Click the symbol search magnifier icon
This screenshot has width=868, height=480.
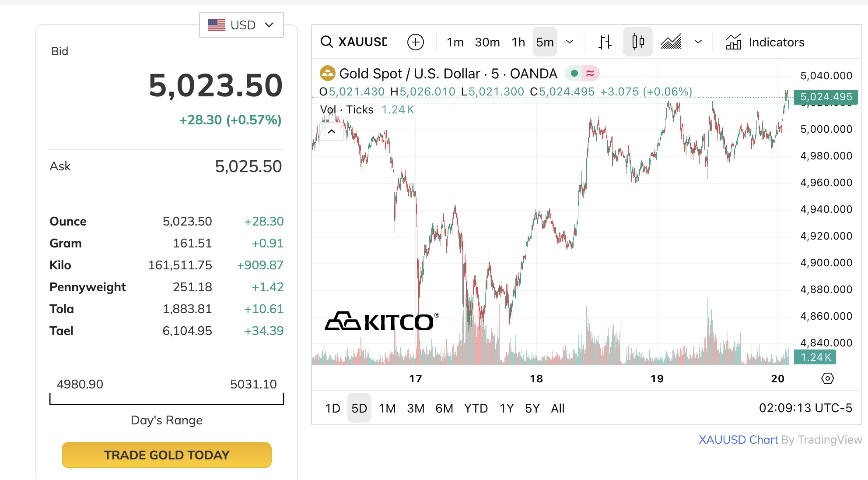coord(326,42)
